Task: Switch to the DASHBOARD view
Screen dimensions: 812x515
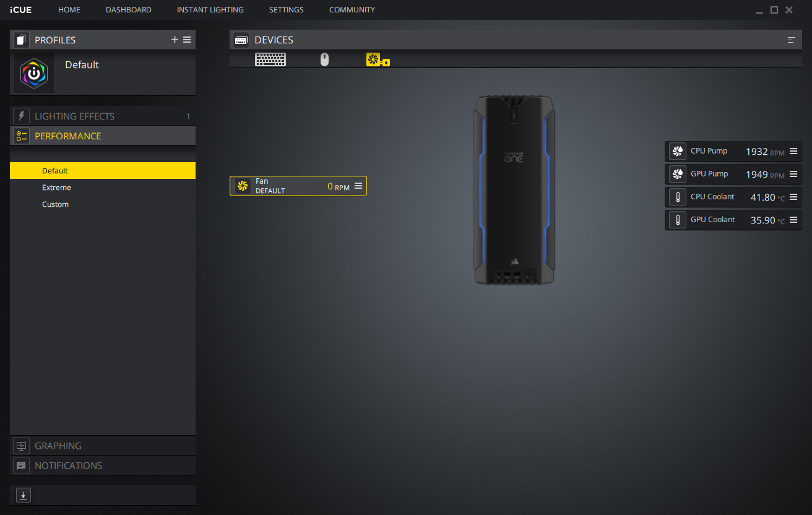Action: pyautogui.click(x=129, y=10)
